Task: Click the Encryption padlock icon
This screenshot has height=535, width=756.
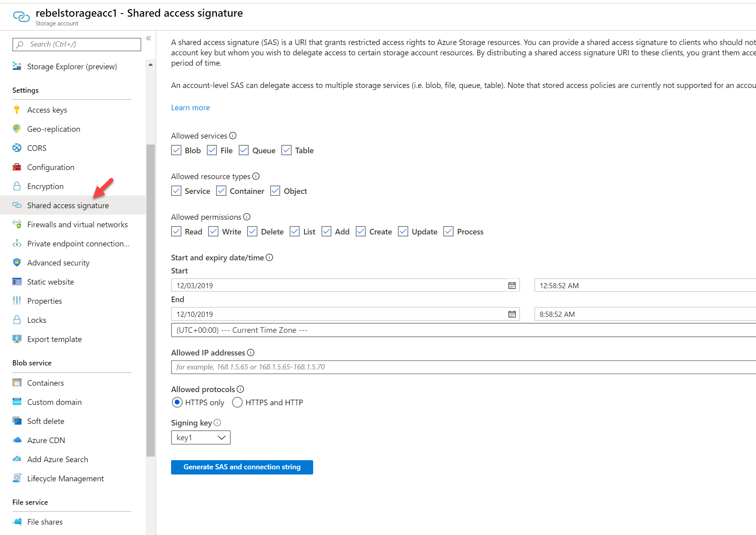Action: point(17,186)
